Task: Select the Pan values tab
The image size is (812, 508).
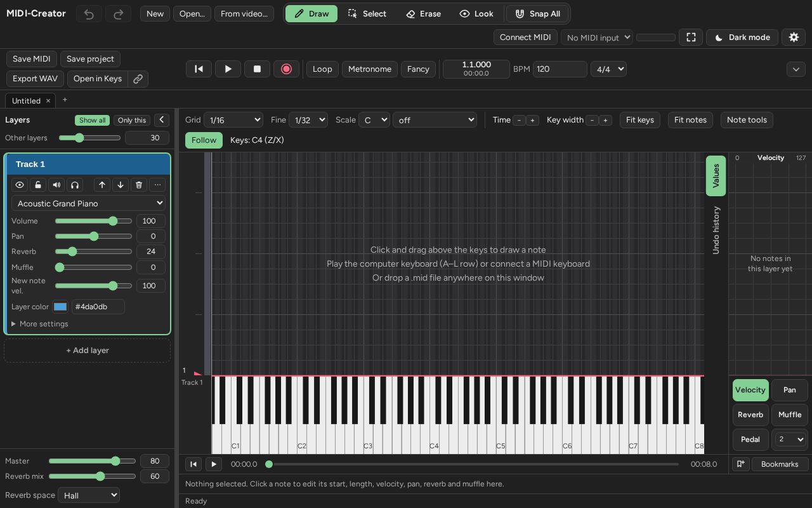Action: [x=790, y=390]
